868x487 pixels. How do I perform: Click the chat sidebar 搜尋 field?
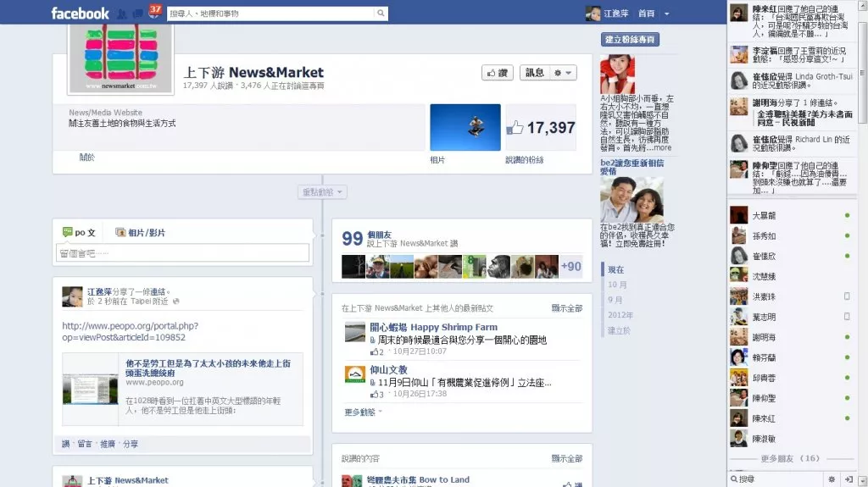click(778, 479)
